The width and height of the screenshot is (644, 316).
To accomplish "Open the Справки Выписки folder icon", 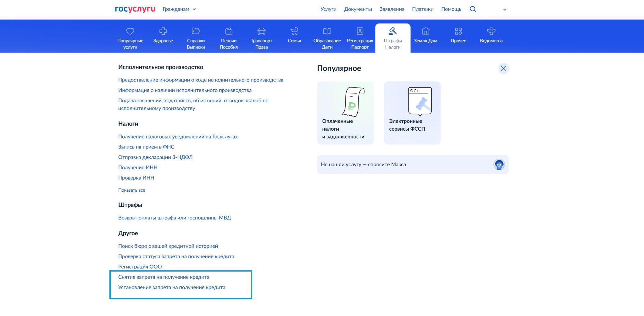I will click(196, 31).
